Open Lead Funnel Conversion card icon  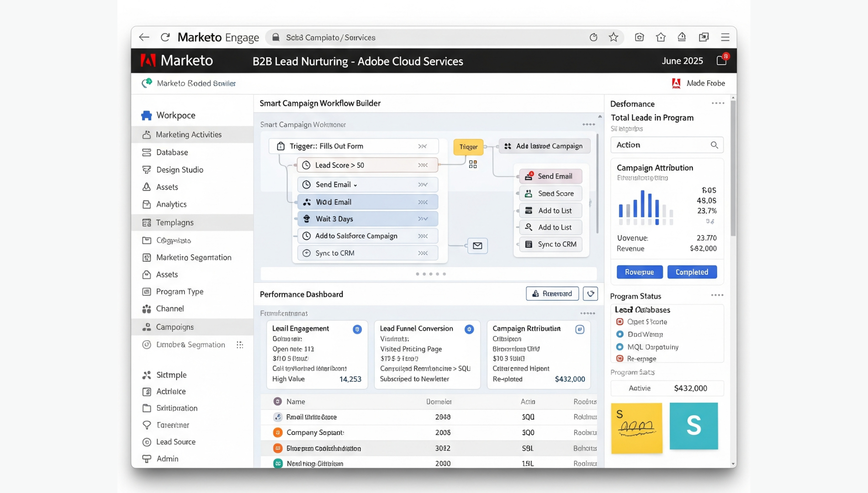click(469, 329)
